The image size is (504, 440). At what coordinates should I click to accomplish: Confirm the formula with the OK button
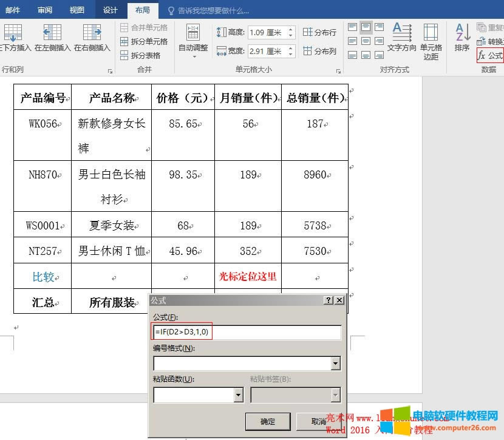tap(267, 421)
